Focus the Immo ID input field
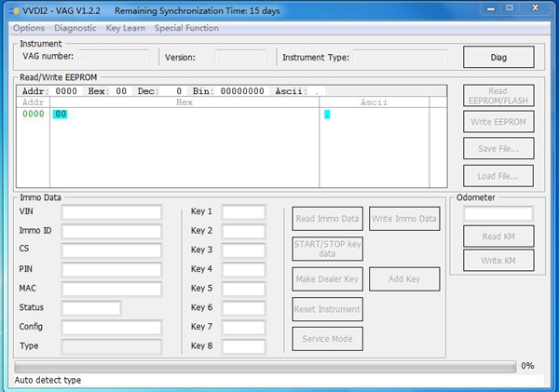 112,231
